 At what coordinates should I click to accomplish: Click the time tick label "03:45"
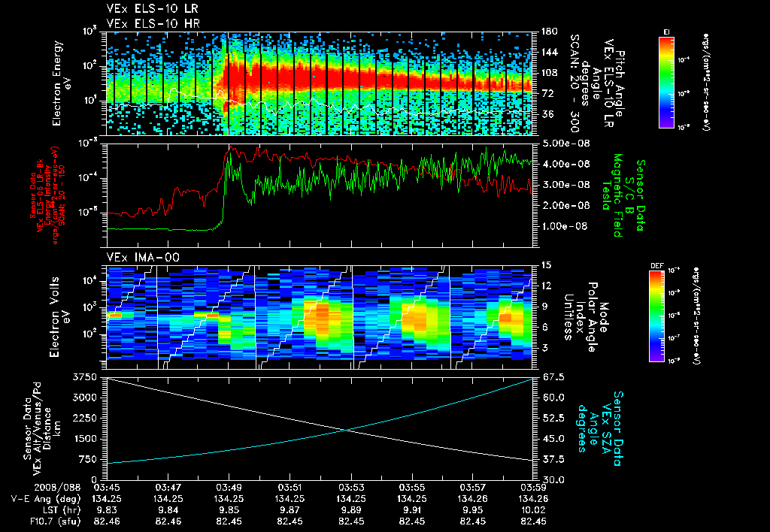[107, 488]
